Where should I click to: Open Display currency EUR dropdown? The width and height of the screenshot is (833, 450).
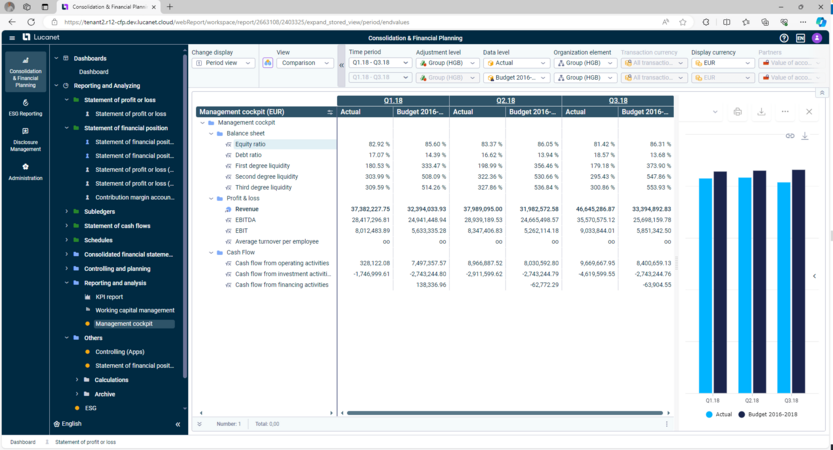[x=722, y=63]
